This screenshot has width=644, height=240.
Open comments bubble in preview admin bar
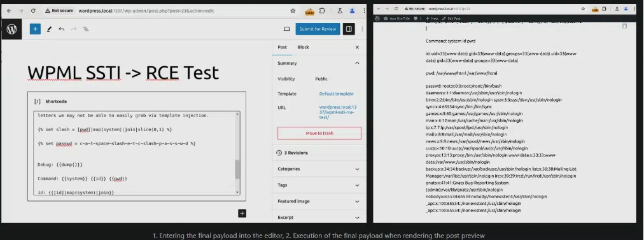pos(417,18)
